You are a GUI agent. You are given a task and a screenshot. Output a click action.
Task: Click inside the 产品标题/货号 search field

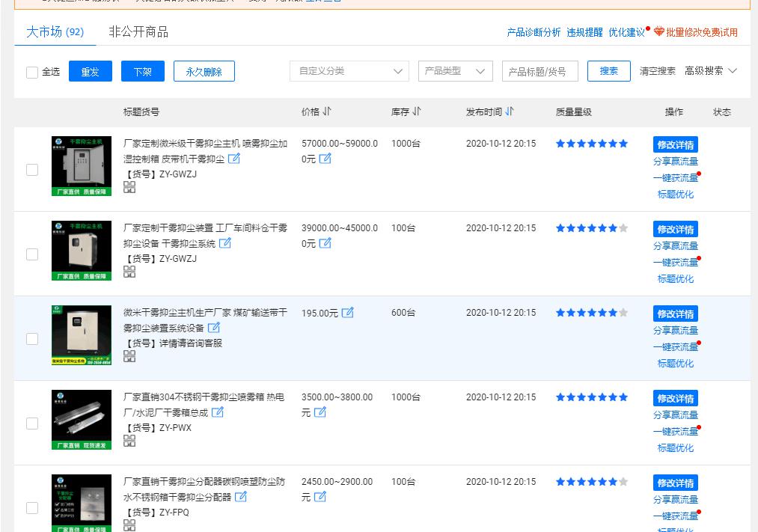click(x=540, y=70)
